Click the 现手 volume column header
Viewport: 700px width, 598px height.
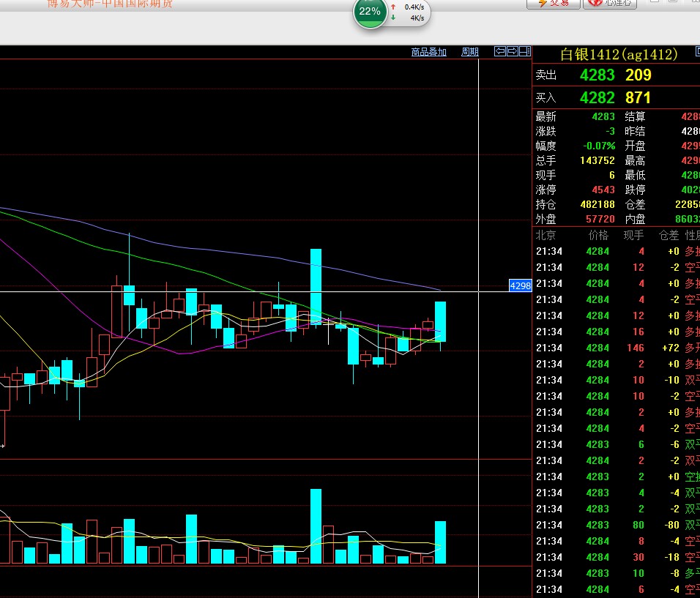click(x=633, y=236)
